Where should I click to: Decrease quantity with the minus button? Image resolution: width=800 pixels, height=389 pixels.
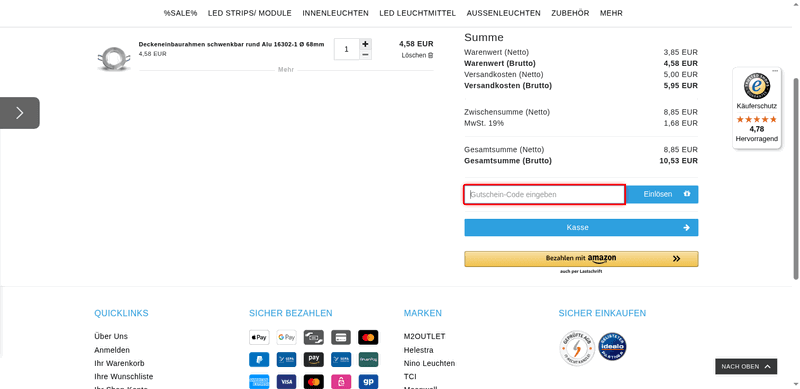[x=365, y=55]
